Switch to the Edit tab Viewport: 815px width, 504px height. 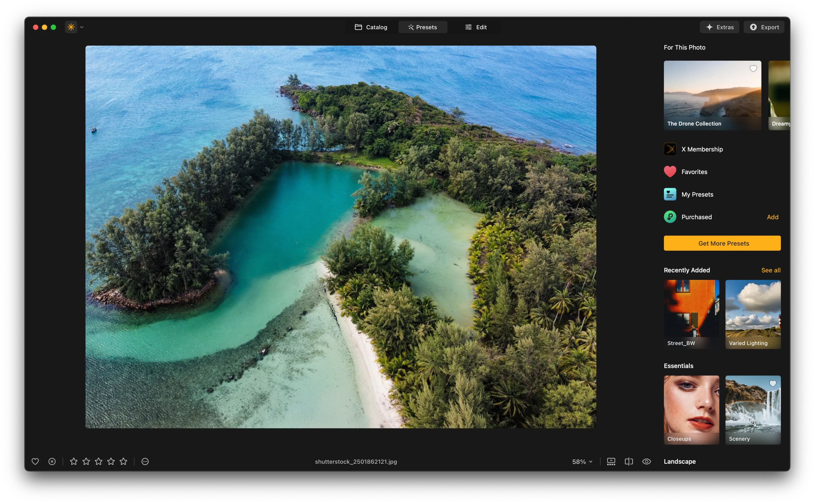pyautogui.click(x=476, y=27)
